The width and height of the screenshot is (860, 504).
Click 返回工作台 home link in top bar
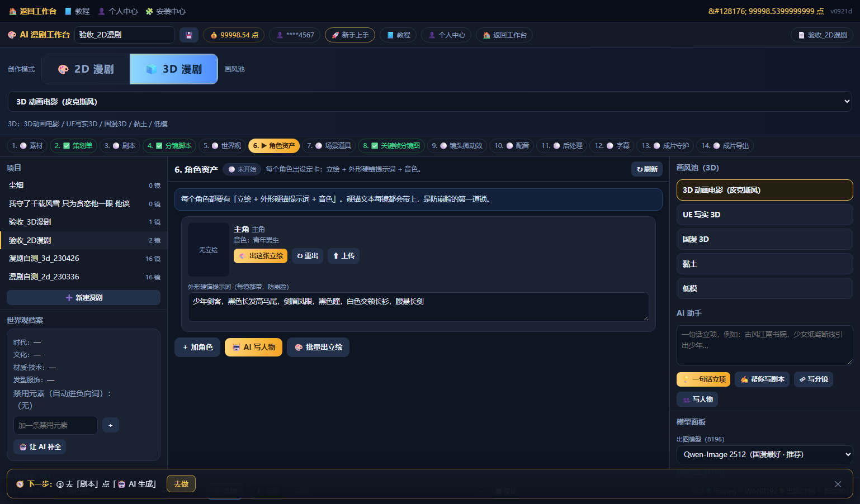32,11
